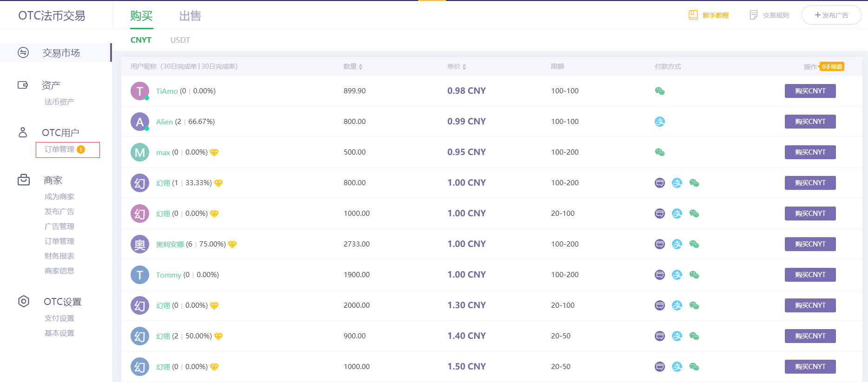
Task: Open 基本设置 under OTC设置
Action: (59, 333)
